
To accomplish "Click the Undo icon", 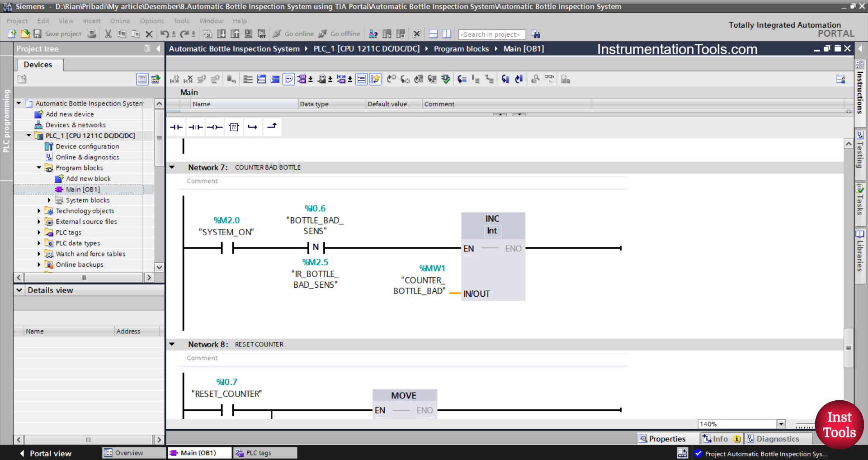I will (165, 34).
